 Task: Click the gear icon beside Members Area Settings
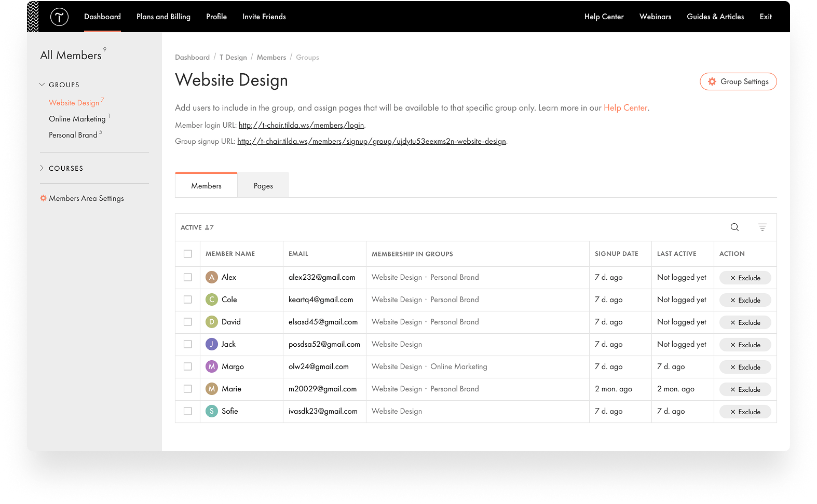pos(44,198)
